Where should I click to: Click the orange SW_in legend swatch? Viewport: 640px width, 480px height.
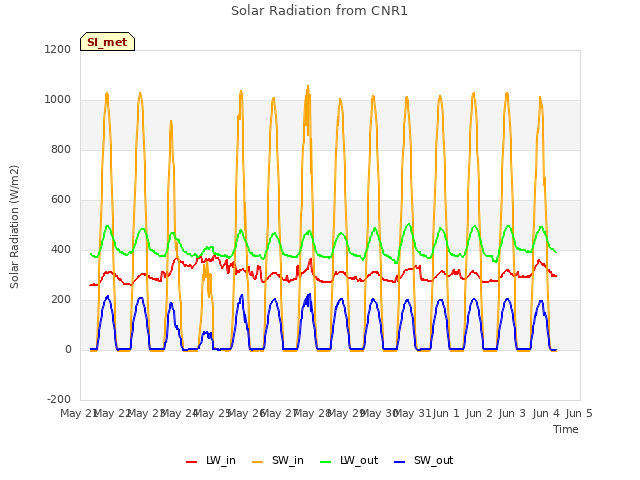(x=258, y=462)
